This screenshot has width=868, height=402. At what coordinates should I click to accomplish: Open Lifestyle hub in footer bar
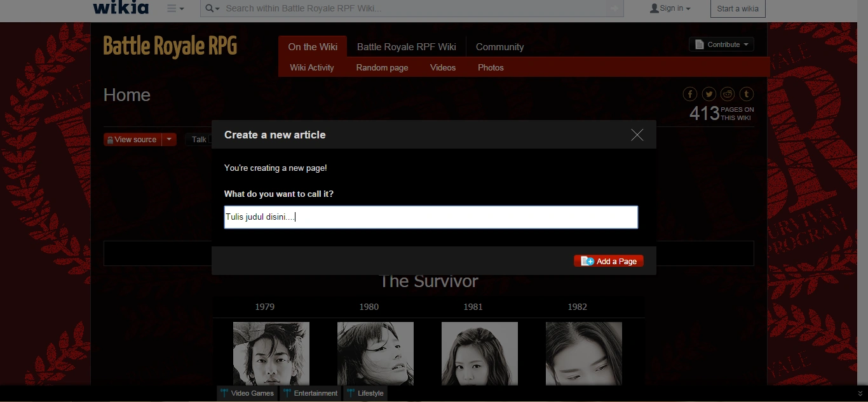pyautogui.click(x=365, y=393)
